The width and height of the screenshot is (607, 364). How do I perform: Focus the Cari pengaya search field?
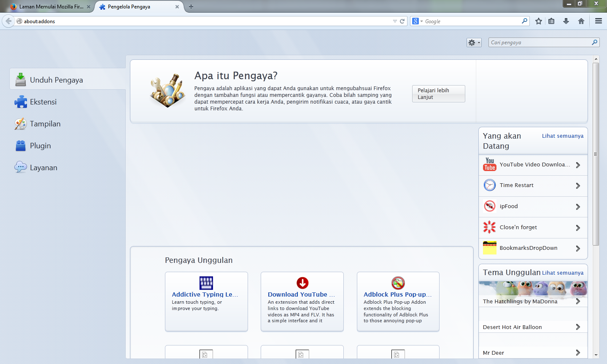[540, 42]
